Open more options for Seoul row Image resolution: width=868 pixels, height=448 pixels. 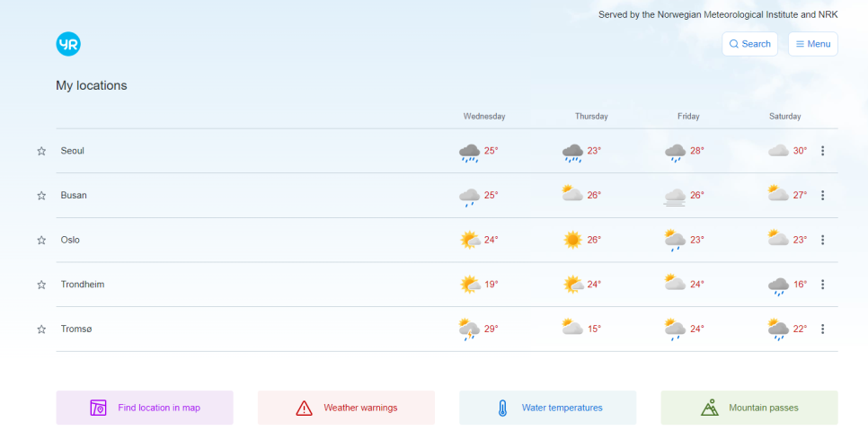[x=822, y=151]
